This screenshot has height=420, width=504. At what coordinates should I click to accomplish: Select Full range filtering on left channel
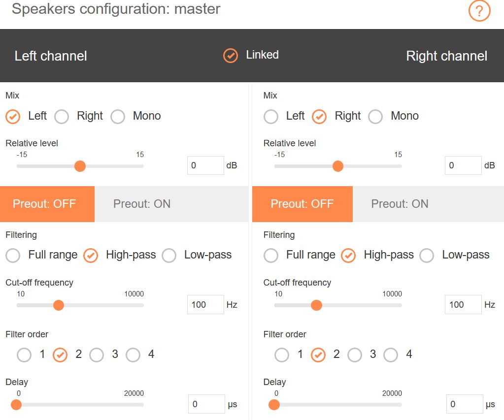(x=13, y=256)
